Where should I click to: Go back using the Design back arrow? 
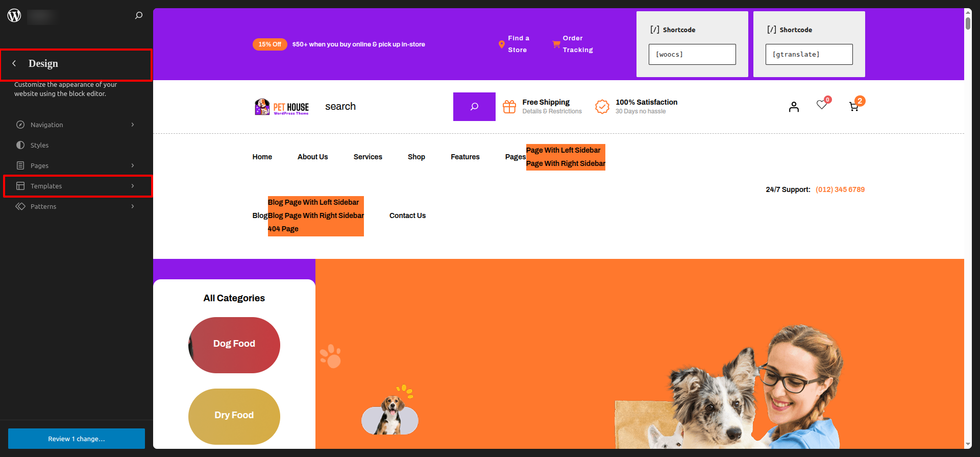[x=14, y=63]
